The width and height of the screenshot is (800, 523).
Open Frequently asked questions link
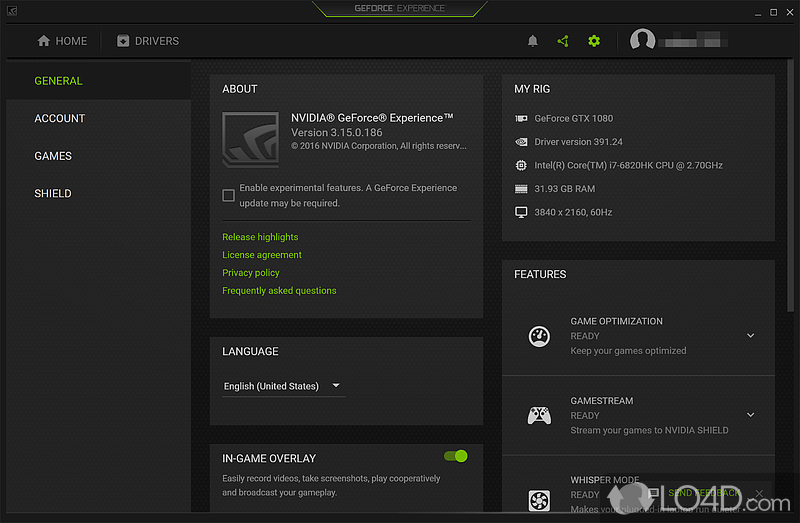[x=279, y=290]
